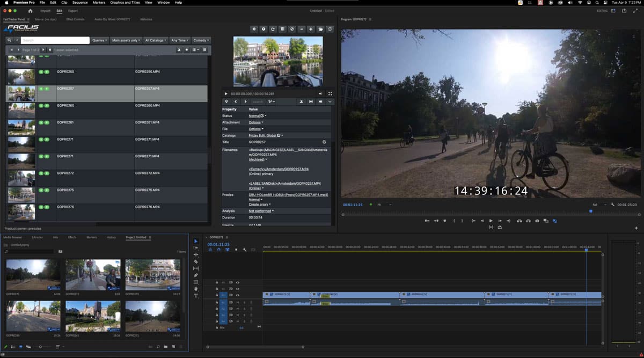
Task: Open the Sequence menu
Action: tap(79, 3)
